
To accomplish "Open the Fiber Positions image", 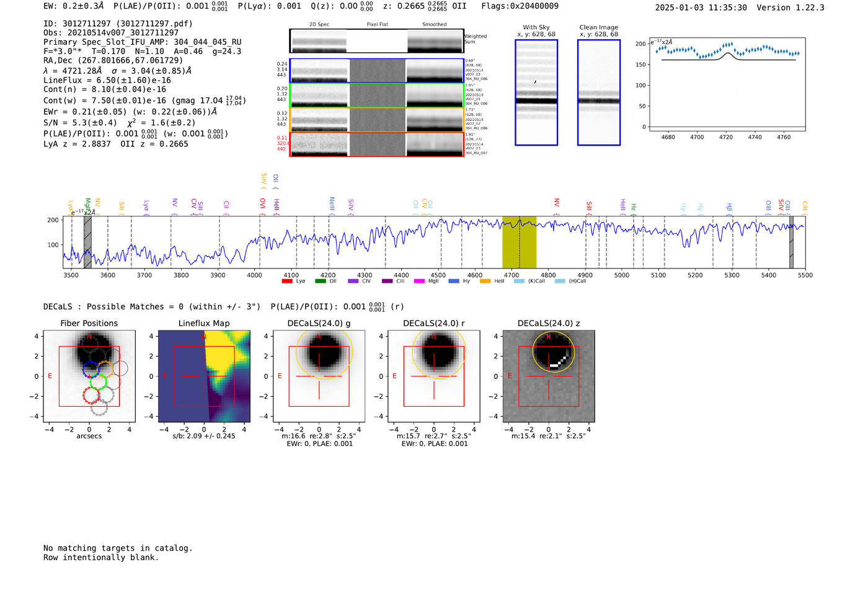I will [x=89, y=376].
